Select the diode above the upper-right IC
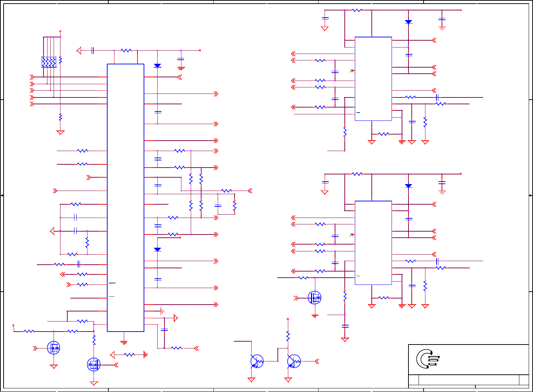This screenshot has width=533, height=392. pyautogui.click(x=408, y=22)
